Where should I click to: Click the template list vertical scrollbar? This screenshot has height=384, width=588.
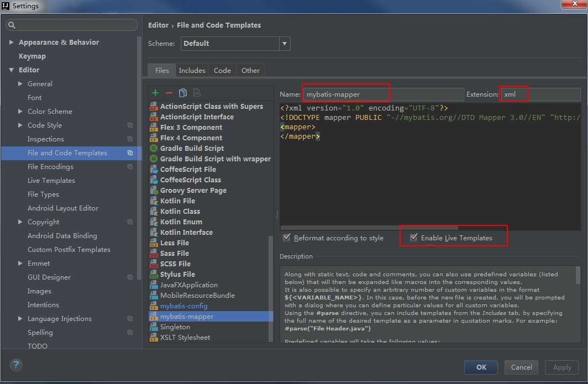pyautogui.click(x=270, y=288)
